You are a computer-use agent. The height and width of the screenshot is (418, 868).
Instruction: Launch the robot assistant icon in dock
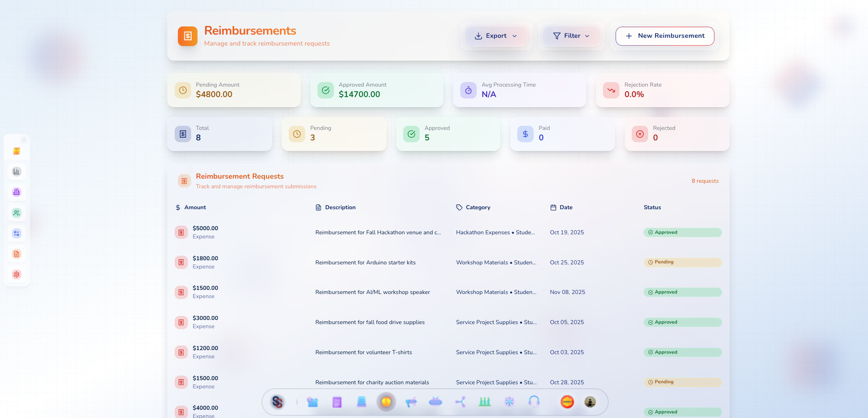tap(436, 402)
